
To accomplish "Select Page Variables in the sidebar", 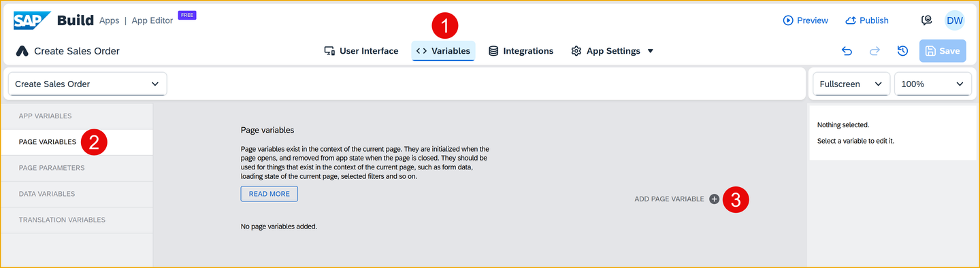I will coord(76,142).
